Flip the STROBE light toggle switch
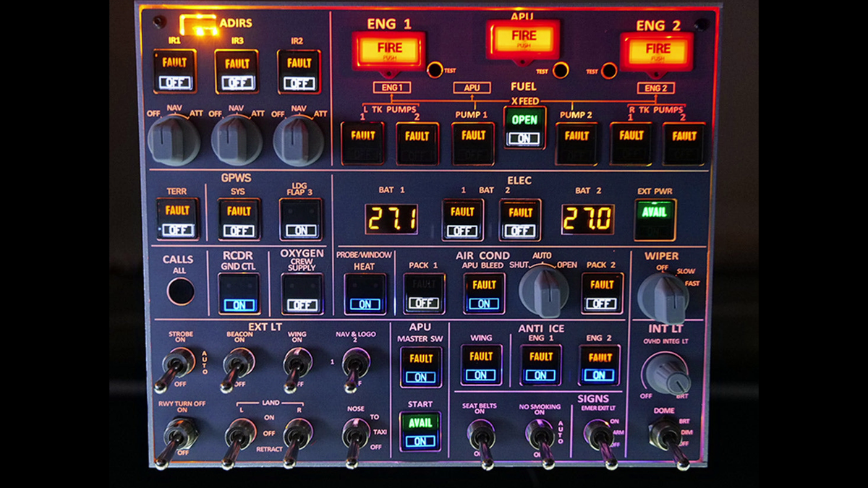Viewport: 868px width, 488px height. 176,364
